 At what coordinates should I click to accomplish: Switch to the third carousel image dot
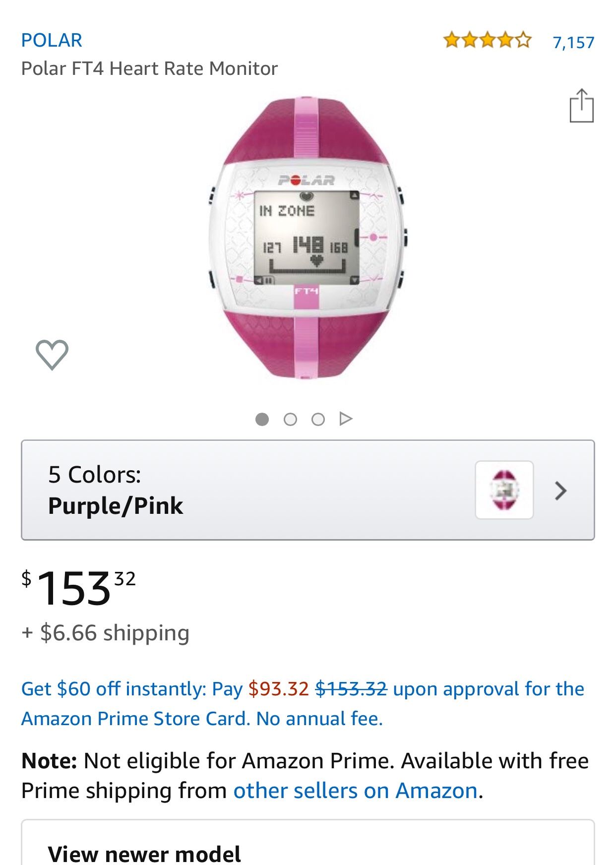318,420
